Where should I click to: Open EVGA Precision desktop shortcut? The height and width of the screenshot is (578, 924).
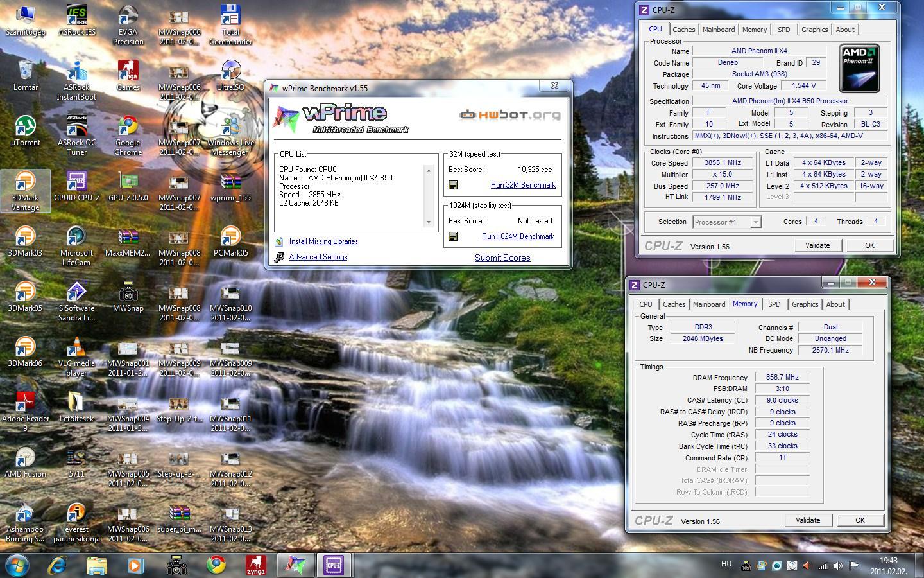point(128,25)
